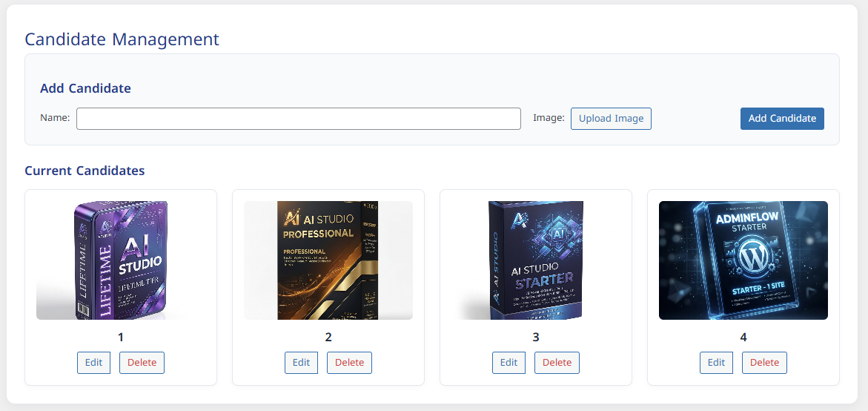The height and width of the screenshot is (411, 868).
Task: Edit candidate 4
Action: (716, 363)
